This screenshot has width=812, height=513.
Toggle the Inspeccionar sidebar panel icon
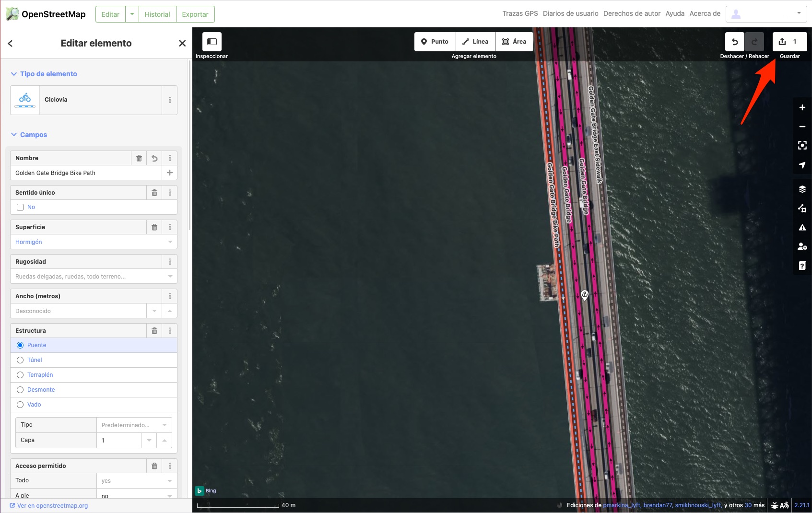(212, 42)
